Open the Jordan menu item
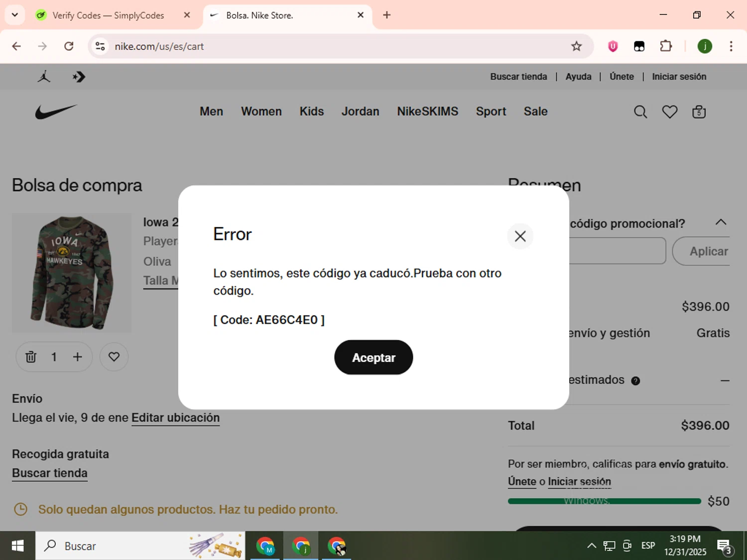 [x=360, y=112]
